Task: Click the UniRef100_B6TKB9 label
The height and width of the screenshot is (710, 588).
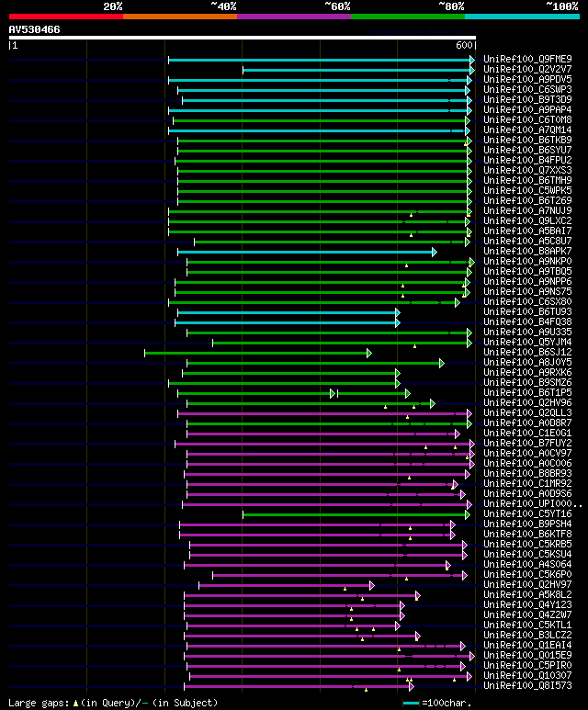Action: click(527, 140)
